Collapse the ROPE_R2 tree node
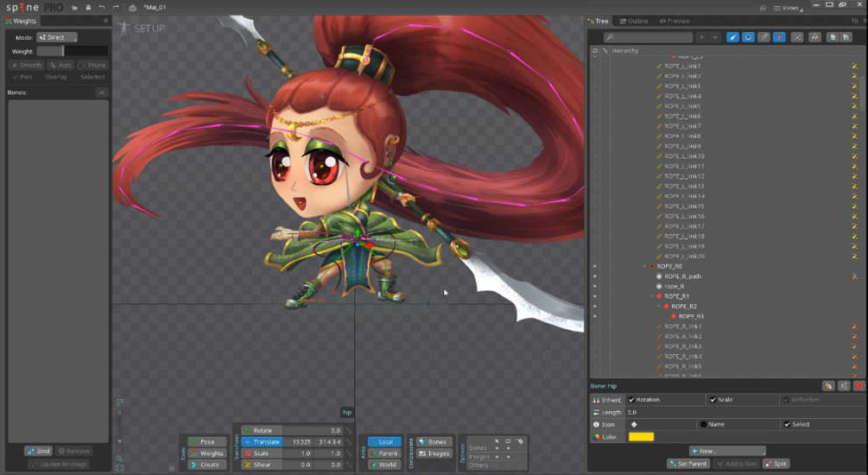 (659, 306)
